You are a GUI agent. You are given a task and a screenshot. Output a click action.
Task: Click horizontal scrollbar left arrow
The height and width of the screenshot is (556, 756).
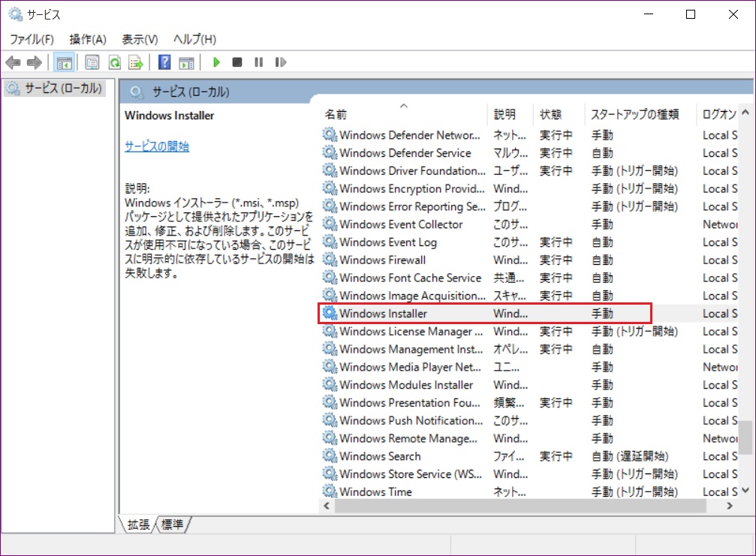click(327, 506)
